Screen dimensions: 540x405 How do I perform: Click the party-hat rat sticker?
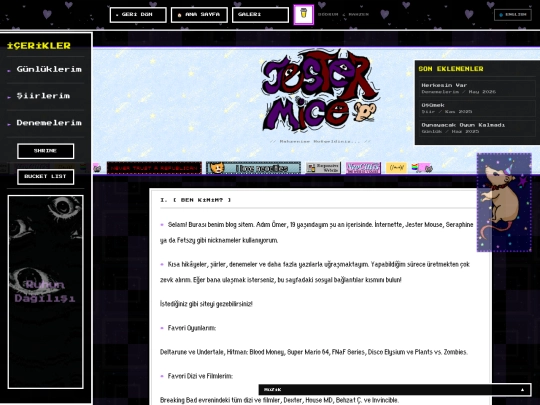coord(504,202)
